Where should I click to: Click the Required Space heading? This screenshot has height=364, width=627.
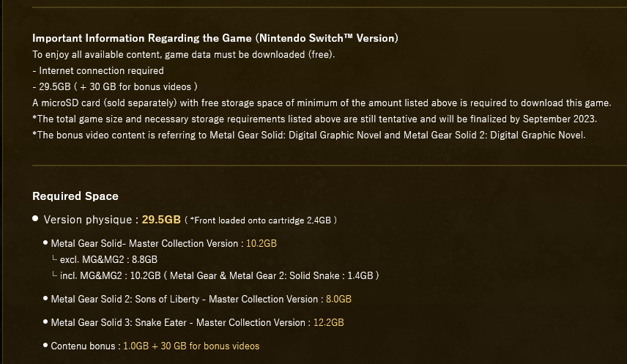75,196
